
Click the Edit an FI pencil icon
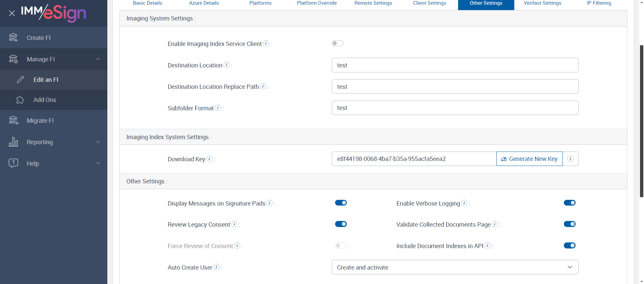tap(20, 79)
